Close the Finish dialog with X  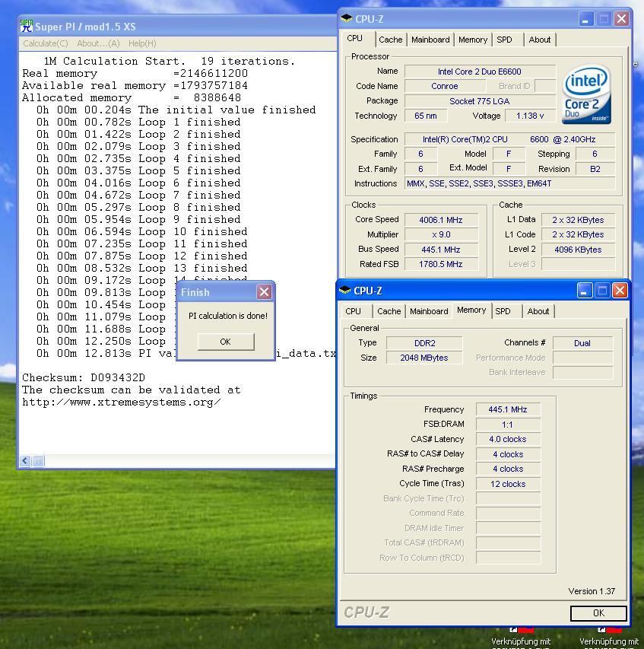click(x=264, y=292)
